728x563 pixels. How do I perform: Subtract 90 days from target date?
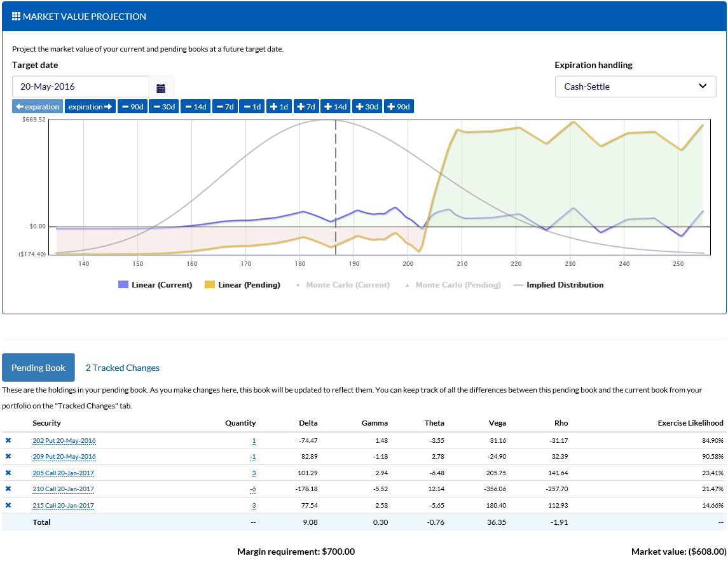[x=132, y=106]
